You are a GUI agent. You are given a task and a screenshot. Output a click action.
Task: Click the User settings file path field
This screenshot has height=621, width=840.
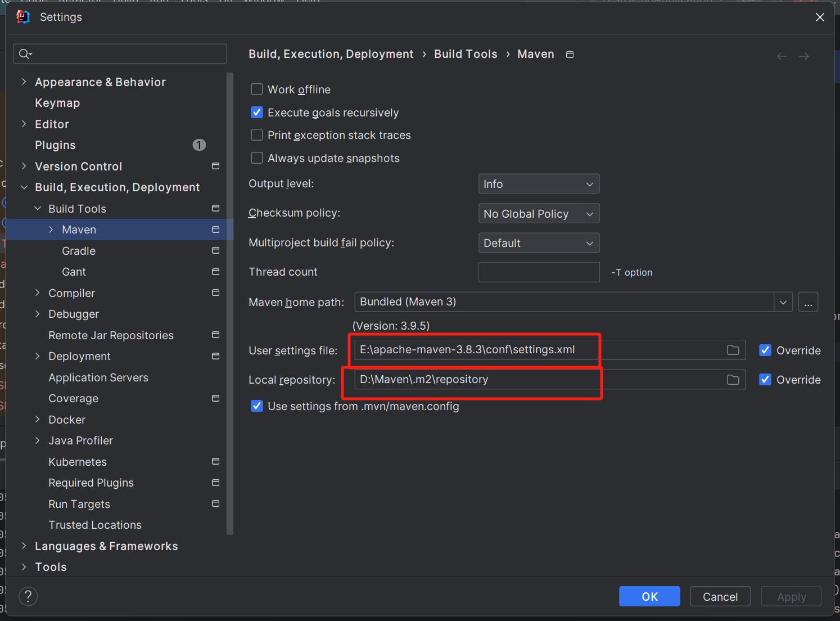[550, 350]
